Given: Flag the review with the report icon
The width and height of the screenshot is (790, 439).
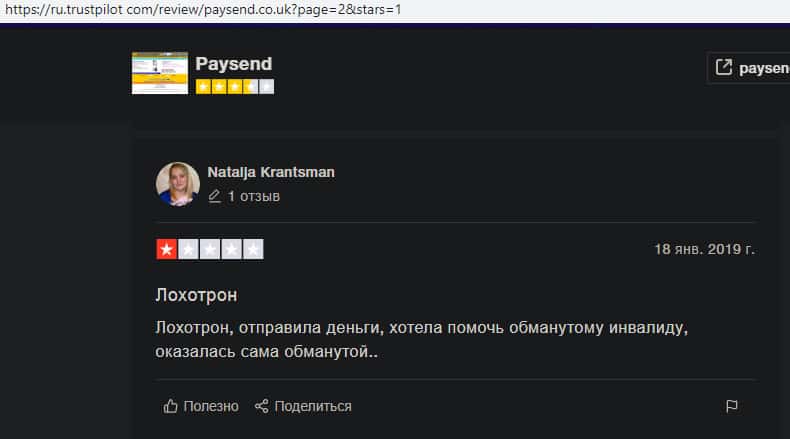Looking at the screenshot, I should pyautogui.click(x=732, y=406).
